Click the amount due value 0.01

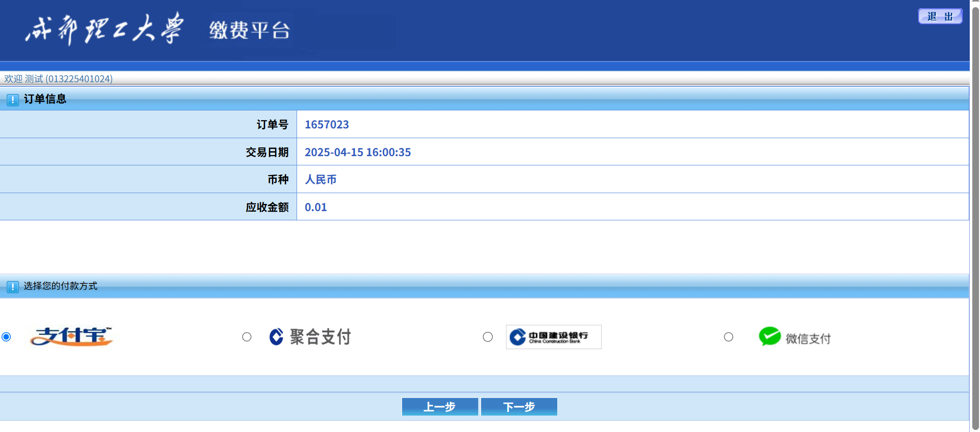[316, 208]
